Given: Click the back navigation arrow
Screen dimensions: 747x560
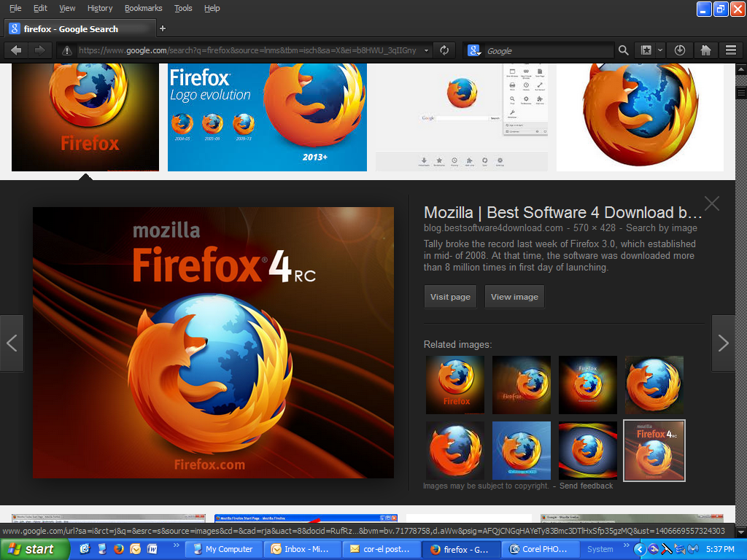Looking at the screenshot, I should click(x=16, y=50).
